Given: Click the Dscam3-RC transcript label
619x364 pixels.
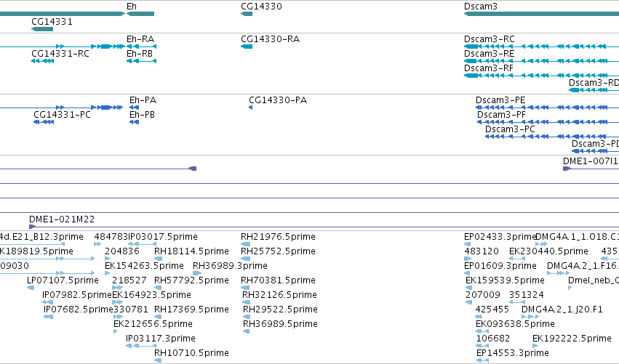Looking at the screenshot, I should (489, 39).
